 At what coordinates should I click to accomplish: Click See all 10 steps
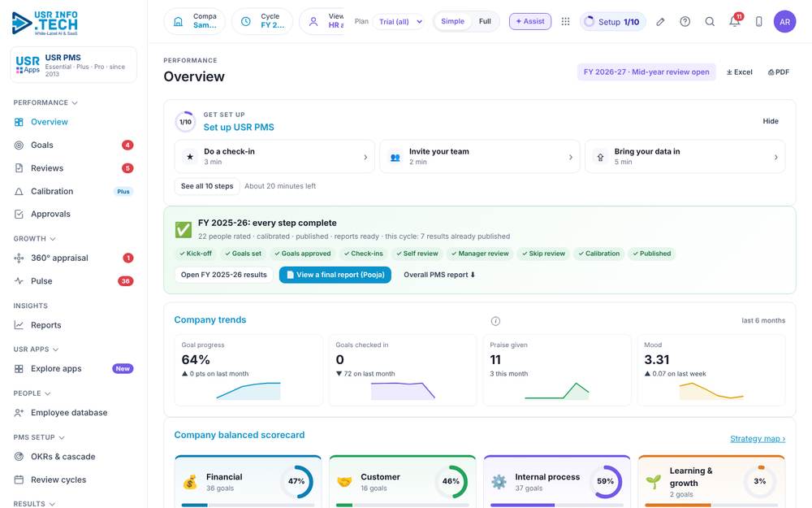point(207,186)
